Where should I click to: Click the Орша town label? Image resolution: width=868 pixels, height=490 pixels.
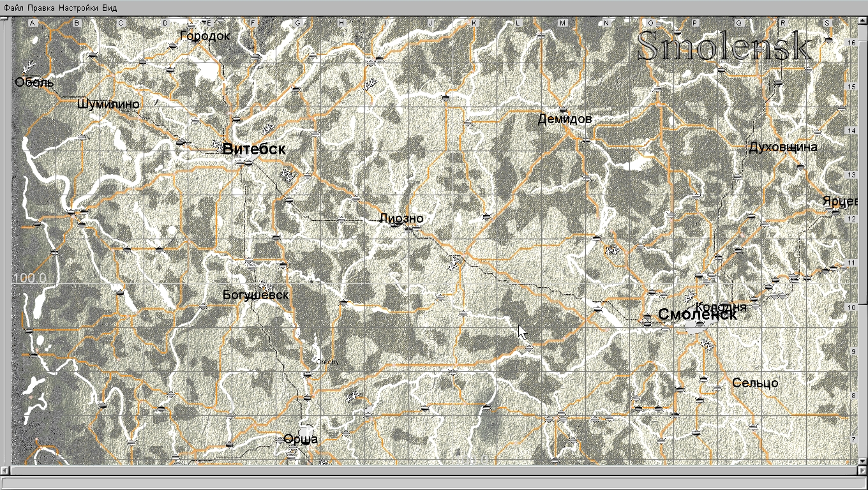coord(301,439)
